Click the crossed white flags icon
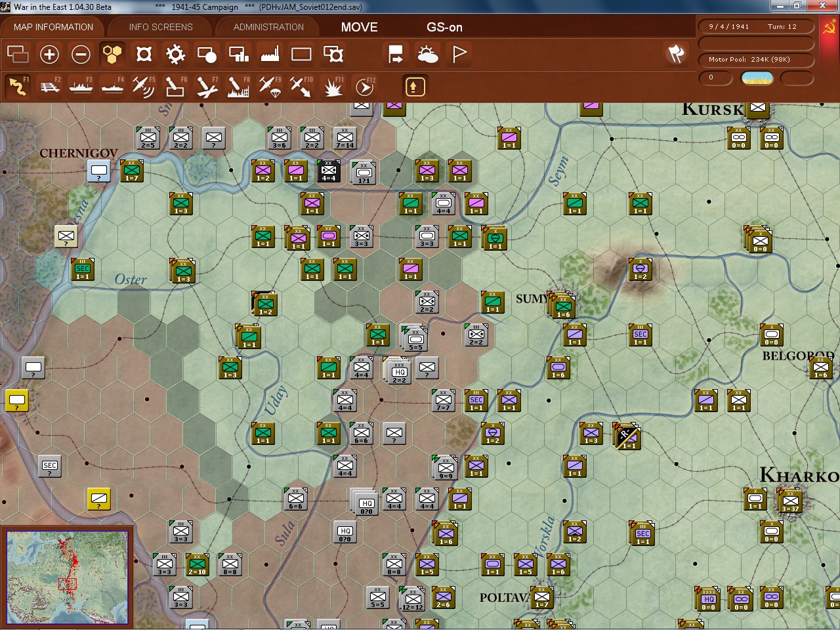The height and width of the screenshot is (630, 840). [x=676, y=54]
